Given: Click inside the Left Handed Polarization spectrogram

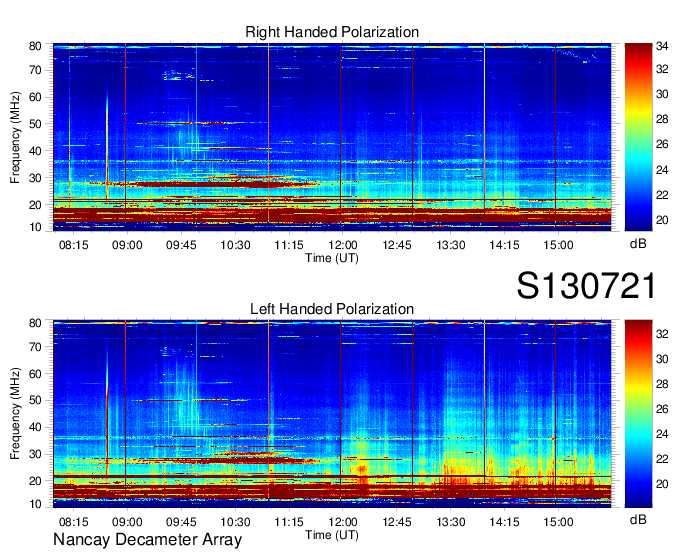Looking at the screenshot, I should (x=332, y=414).
